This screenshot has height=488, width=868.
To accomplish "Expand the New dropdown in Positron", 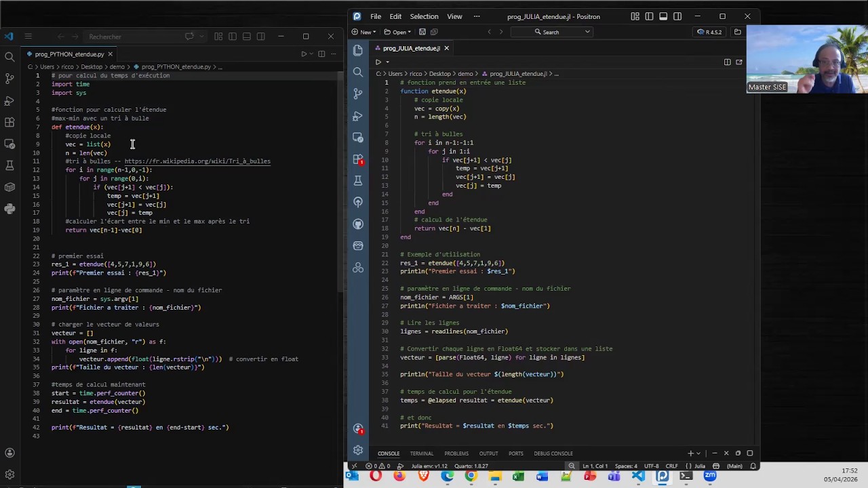I will pyautogui.click(x=375, y=32).
